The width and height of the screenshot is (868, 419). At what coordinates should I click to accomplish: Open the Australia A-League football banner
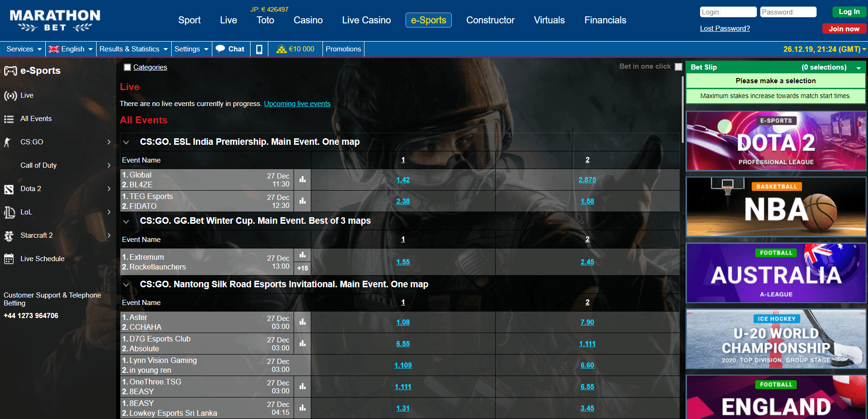[776, 273]
